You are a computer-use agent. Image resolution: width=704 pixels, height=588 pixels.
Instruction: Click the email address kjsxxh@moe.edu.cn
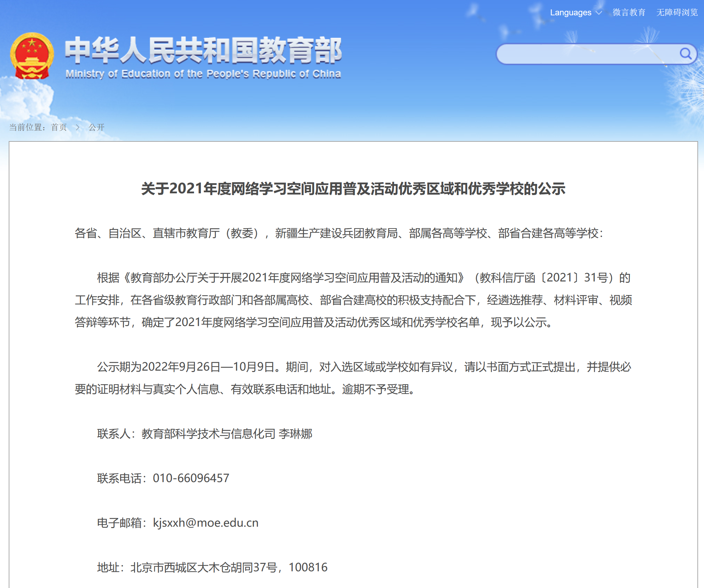[206, 523]
